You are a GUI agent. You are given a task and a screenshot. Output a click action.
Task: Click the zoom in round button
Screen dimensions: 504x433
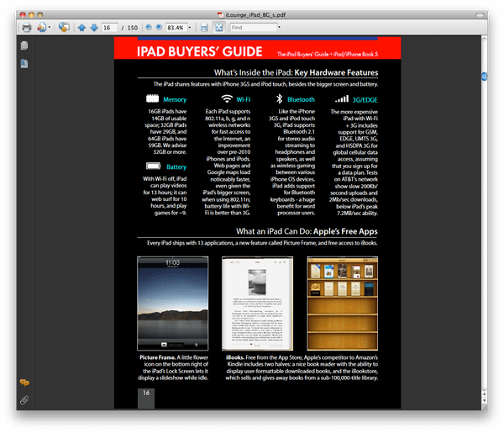159,28
